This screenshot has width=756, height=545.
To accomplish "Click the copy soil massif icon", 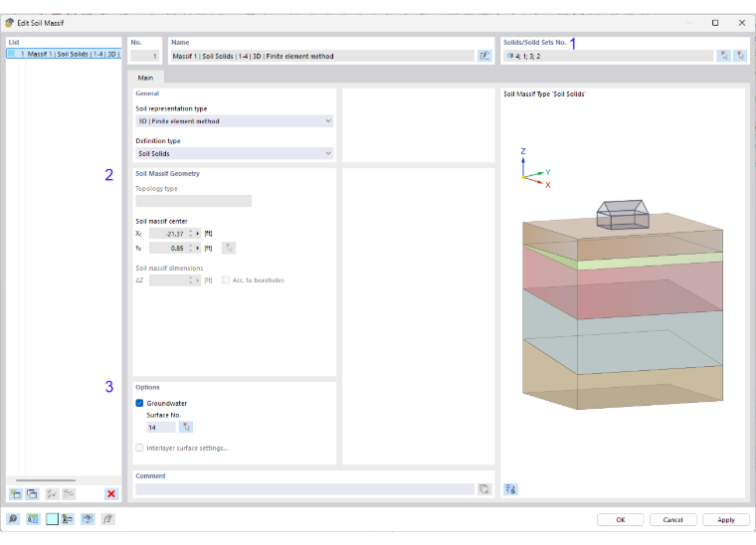I will 32,493.
